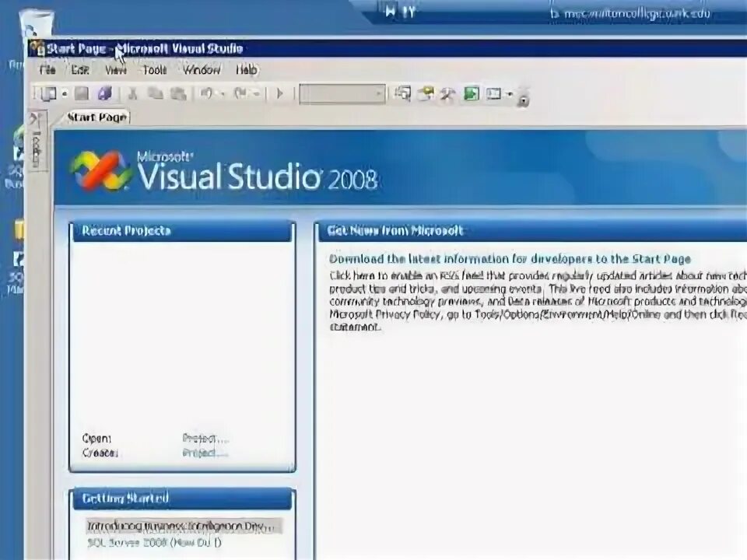Show the auto-hidden Toolbox side tab
The width and height of the screenshot is (747, 560).
point(38,141)
